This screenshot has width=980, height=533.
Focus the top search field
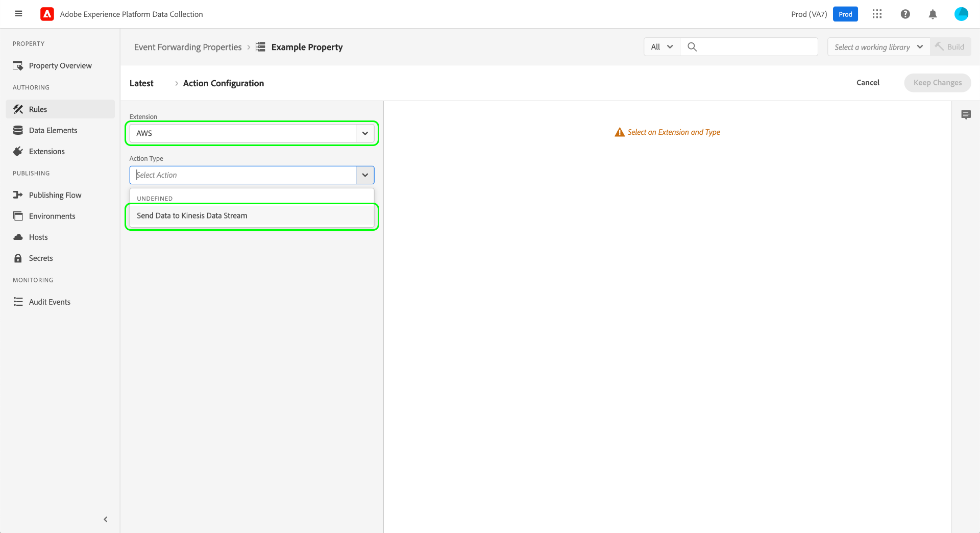(749, 46)
